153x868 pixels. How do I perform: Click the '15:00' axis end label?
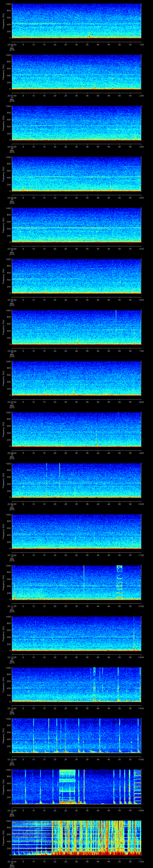141,759
